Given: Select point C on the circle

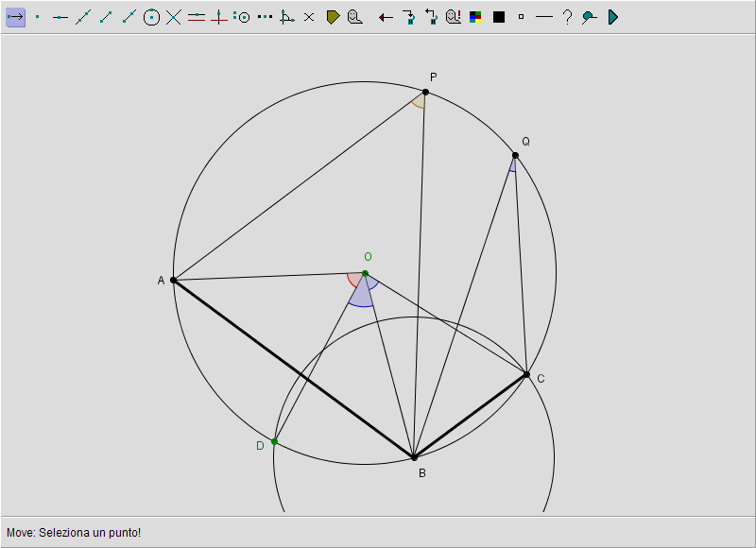Looking at the screenshot, I should pyautogui.click(x=526, y=374).
